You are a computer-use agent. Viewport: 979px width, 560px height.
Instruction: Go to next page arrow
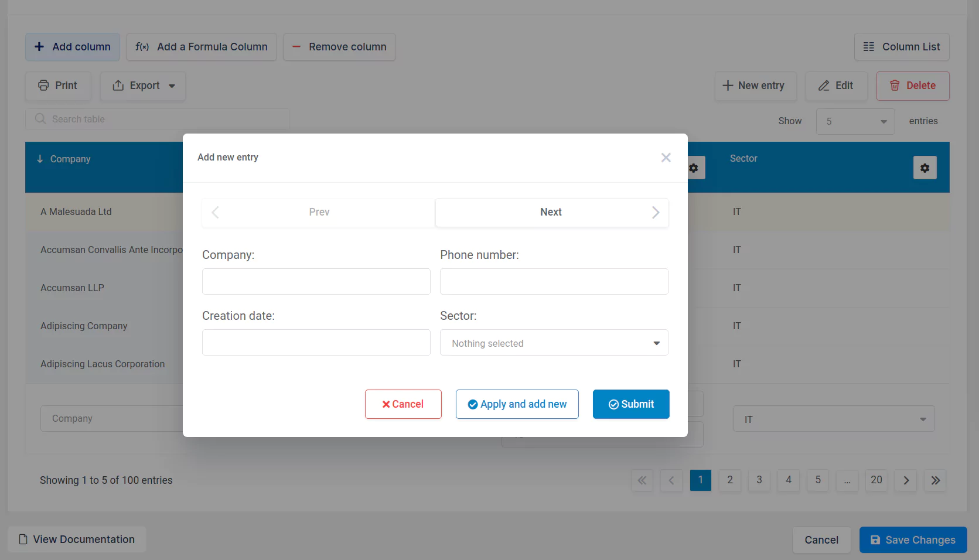click(x=906, y=480)
